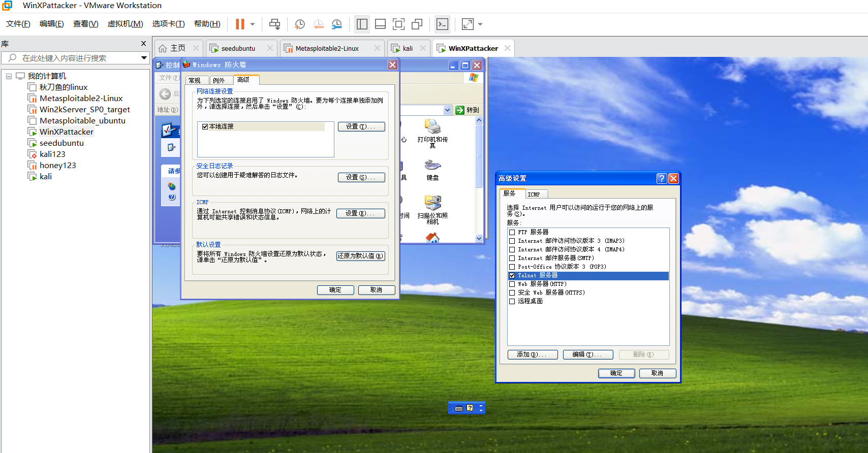Open the snapshot manager icon
The width and height of the screenshot is (868, 453).
tap(337, 24)
